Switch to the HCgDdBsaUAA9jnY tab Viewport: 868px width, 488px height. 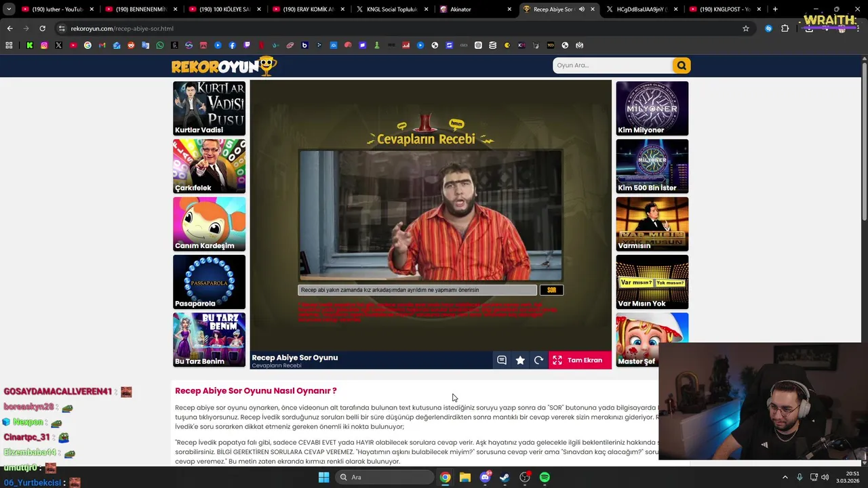pos(642,9)
